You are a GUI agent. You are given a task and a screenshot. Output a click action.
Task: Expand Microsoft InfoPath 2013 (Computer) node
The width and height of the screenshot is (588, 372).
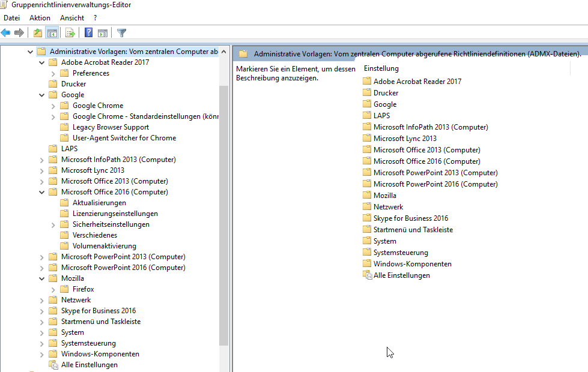(x=41, y=160)
